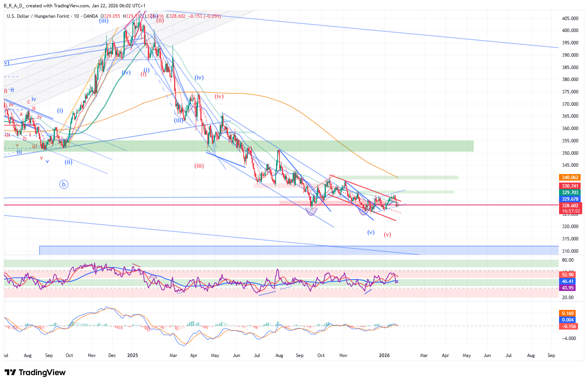Image resolution: width=588 pixels, height=384 pixels.
Task: Click the purple 43.95 RSI value tag
Action: tap(568, 288)
